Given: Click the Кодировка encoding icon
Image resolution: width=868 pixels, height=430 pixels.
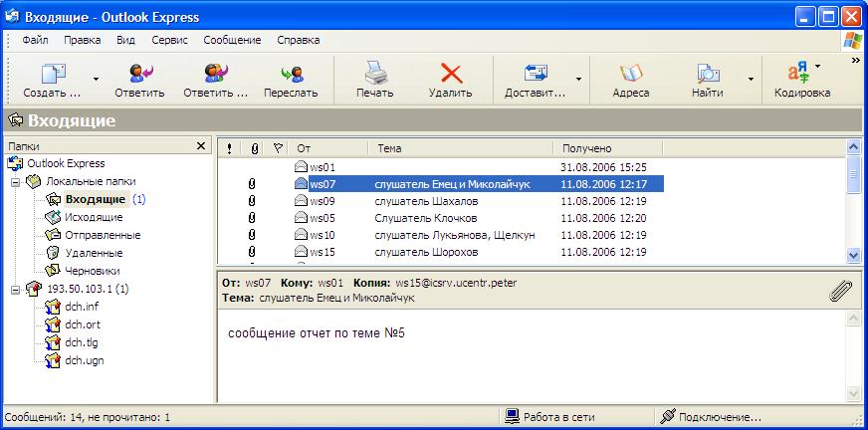Looking at the screenshot, I should (x=797, y=73).
